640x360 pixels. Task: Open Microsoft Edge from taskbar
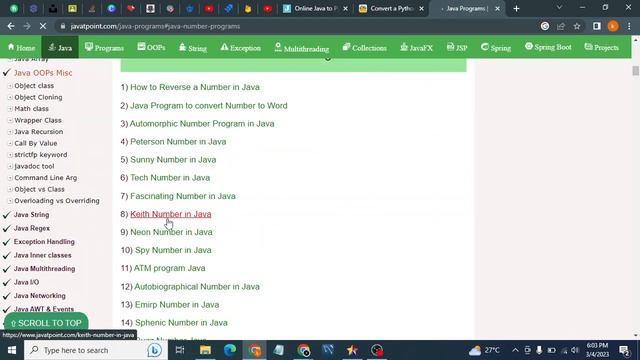point(230,350)
